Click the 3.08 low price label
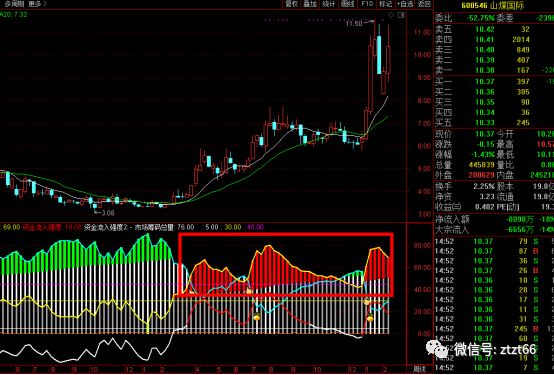 click(107, 213)
